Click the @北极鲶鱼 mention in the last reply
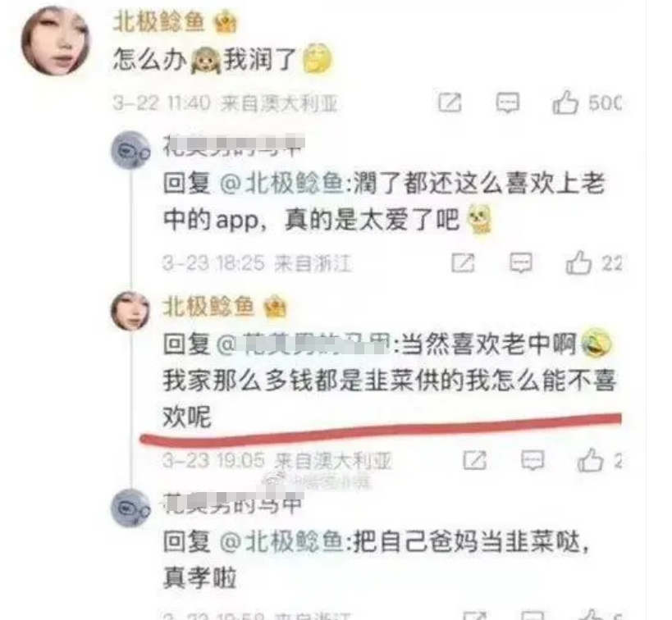This screenshot has height=620, width=672. click(x=281, y=541)
